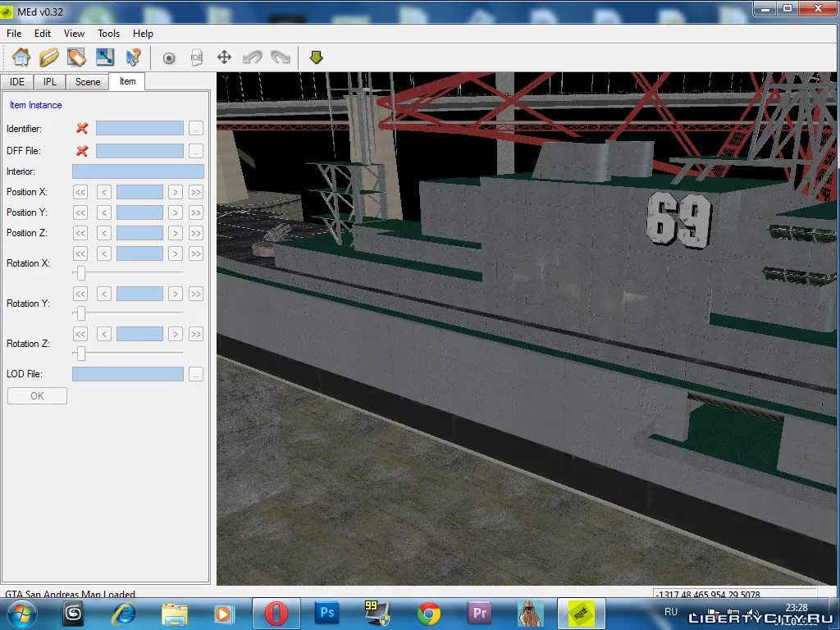Click the Rotation X slider handle
Viewport: 840px width, 630px height.
[81, 273]
